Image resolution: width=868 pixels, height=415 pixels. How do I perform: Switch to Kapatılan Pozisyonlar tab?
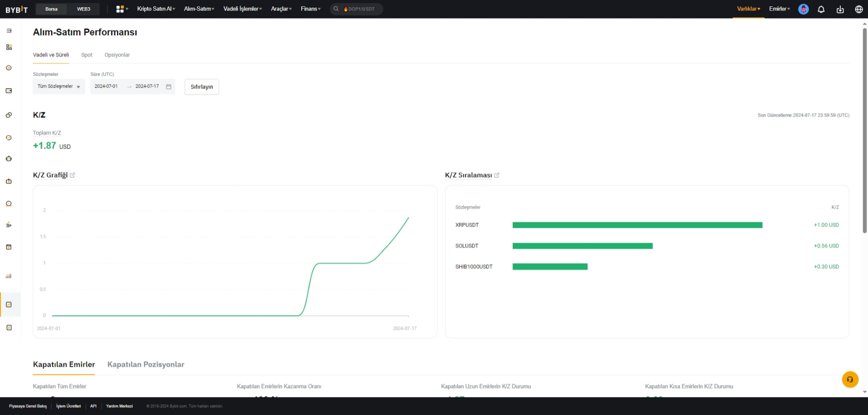pyautogui.click(x=146, y=364)
